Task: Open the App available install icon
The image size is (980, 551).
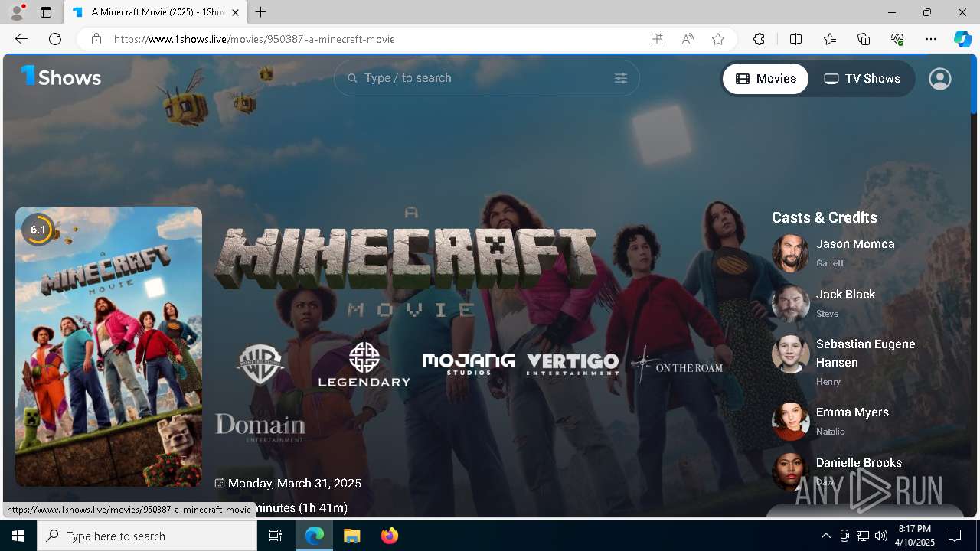Action: pos(656,39)
